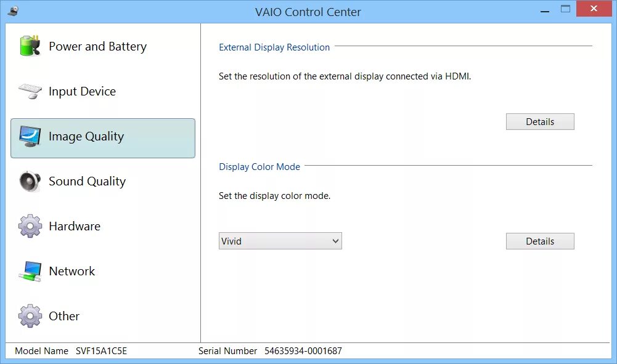This screenshot has height=364, width=617.
Task: Open the Power and Battery category
Action: point(103,46)
